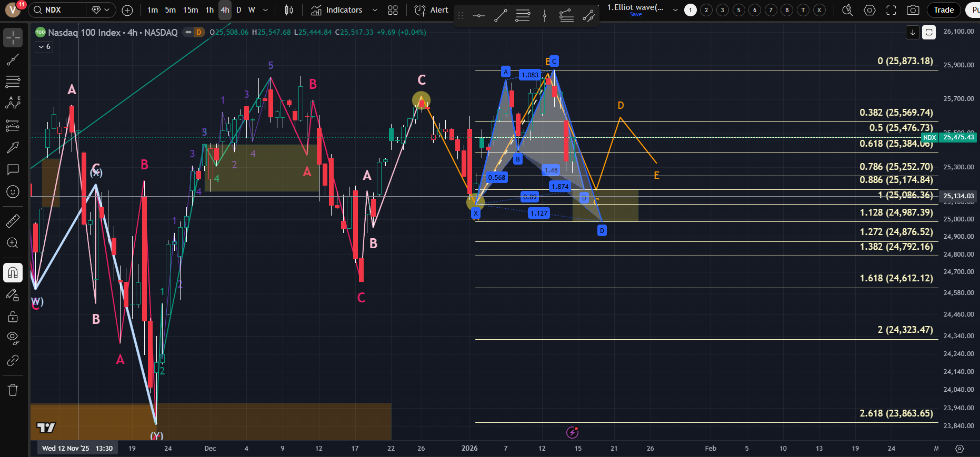The image size is (980, 457).
Task: Open the emoji and icons tool
Action: click(13, 192)
